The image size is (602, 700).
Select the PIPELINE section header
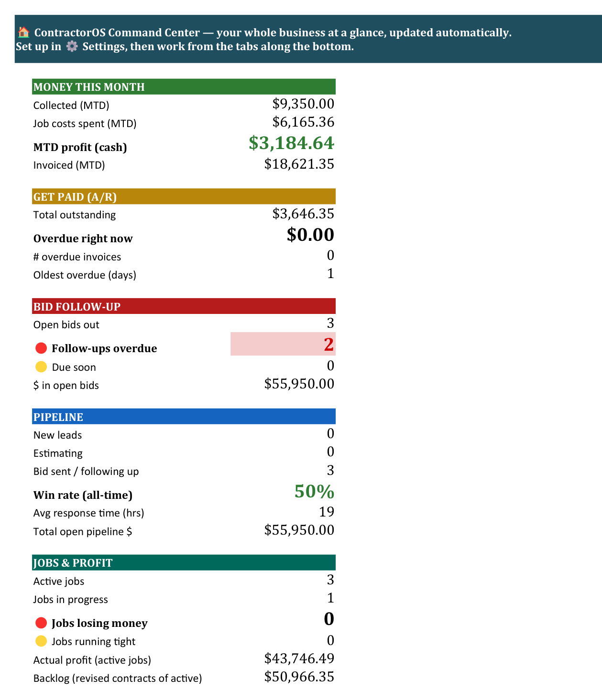click(x=184, y=417)
